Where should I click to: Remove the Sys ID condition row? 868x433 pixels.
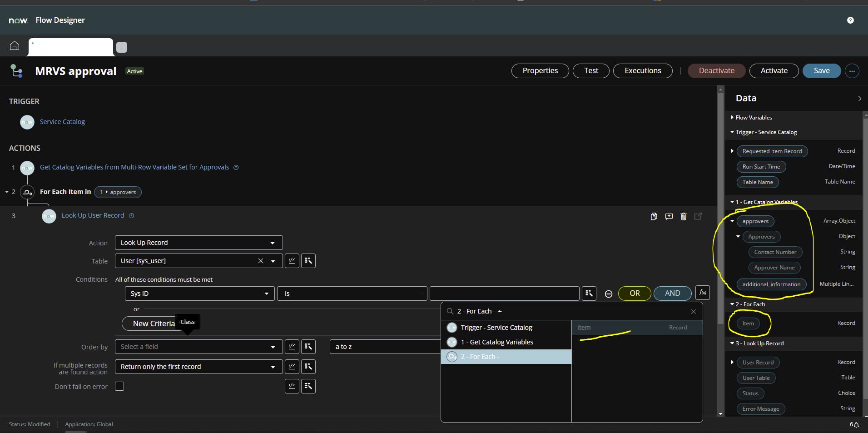pyautogui.click(x=609, y=294)
